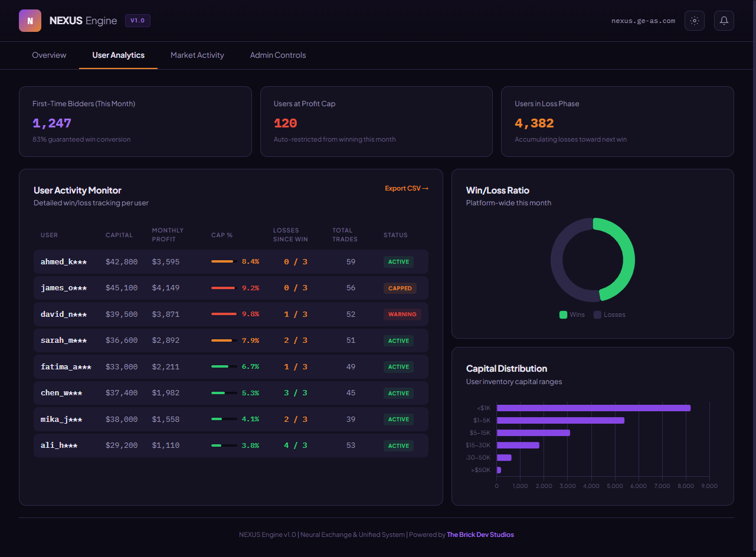This screenshot has width=756, height=557.
Task: Select the First-Time Bidders stat card
Action: [135, 122]
